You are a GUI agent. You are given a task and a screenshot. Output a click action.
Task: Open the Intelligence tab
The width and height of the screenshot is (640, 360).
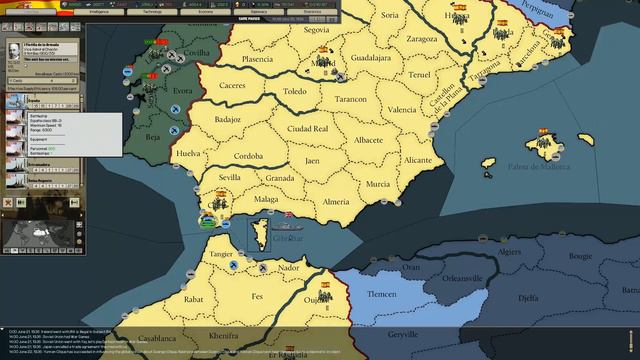click(99, 12)
